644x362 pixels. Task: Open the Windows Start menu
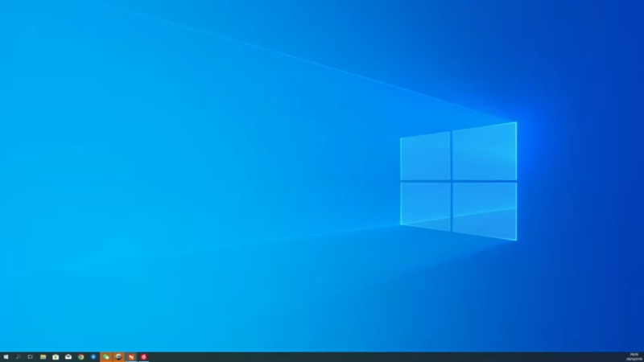point(6,357)
